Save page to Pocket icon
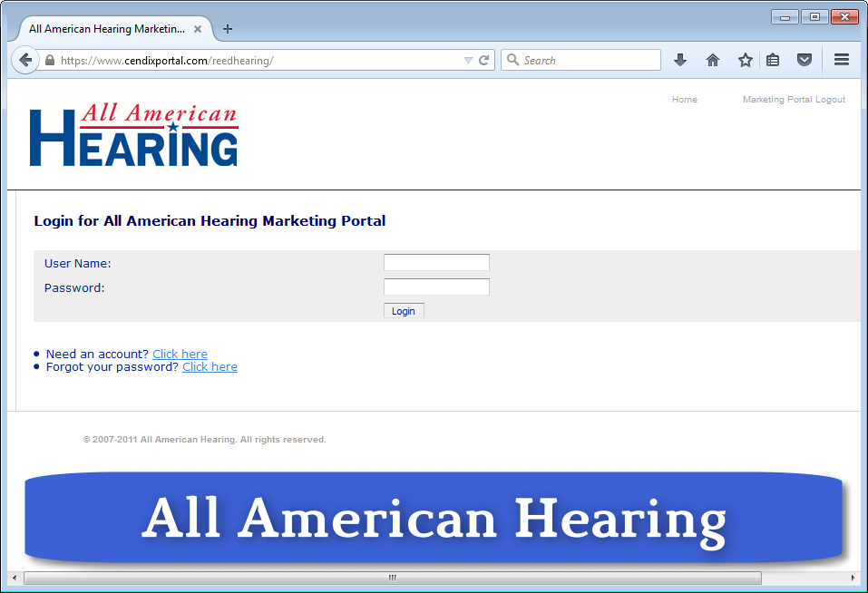The height and width of the screenshot is (593, 868). (x=805, y=60)
